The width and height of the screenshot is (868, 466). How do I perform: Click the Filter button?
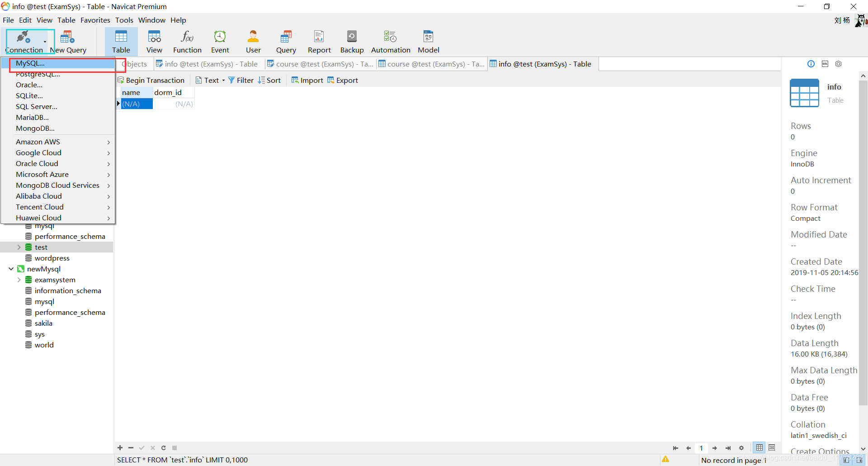(x=241, y=80)
